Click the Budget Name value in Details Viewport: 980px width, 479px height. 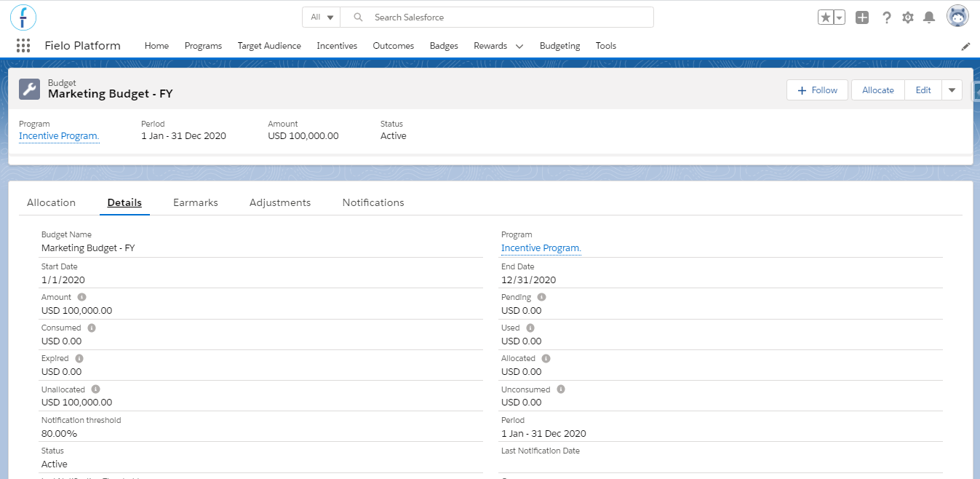click(88, 248)
